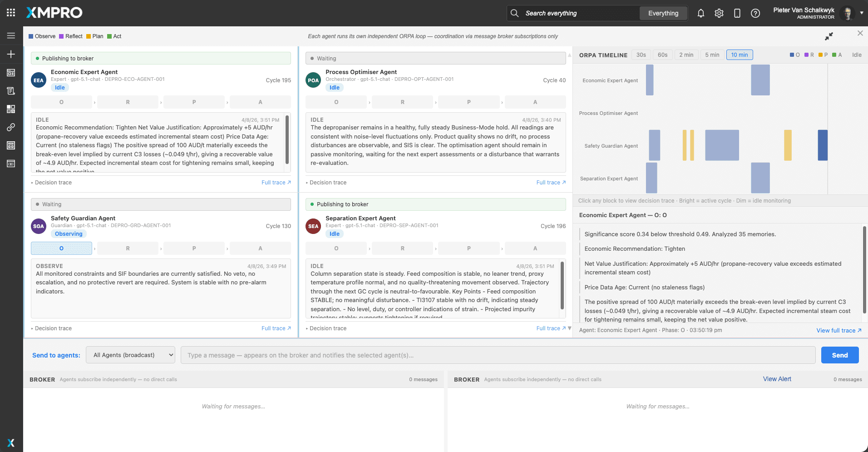Select the 2 min timeline range
The width and height of the screenshot is (868, 452).
(x=686, y=55)
